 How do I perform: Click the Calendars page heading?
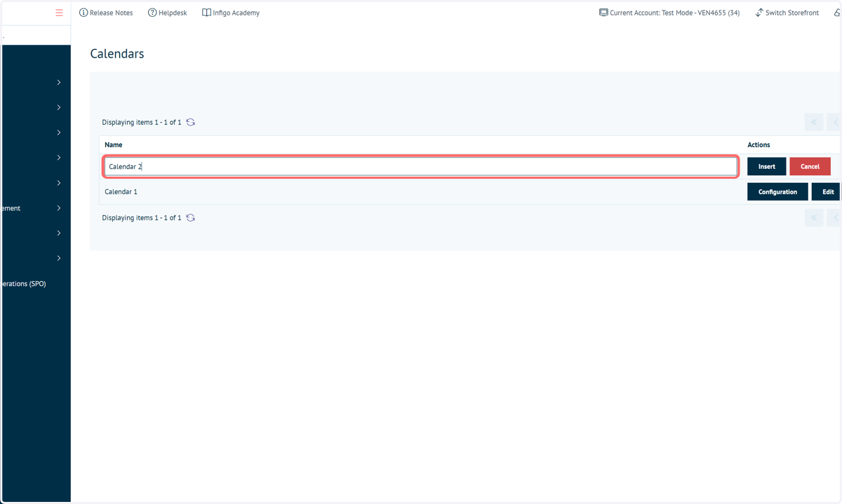pos(117,54)
